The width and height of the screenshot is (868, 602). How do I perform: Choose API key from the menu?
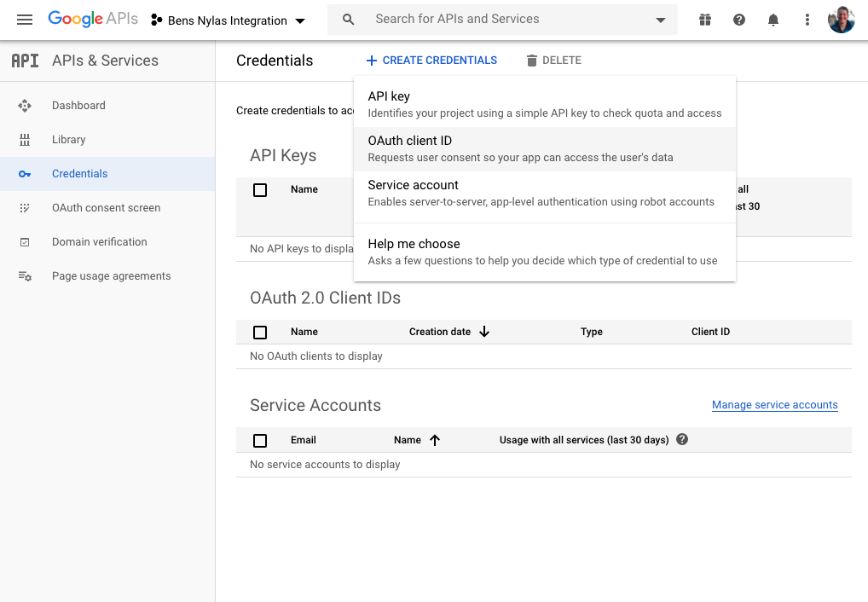pyautogui.click(x=544, y=105)
